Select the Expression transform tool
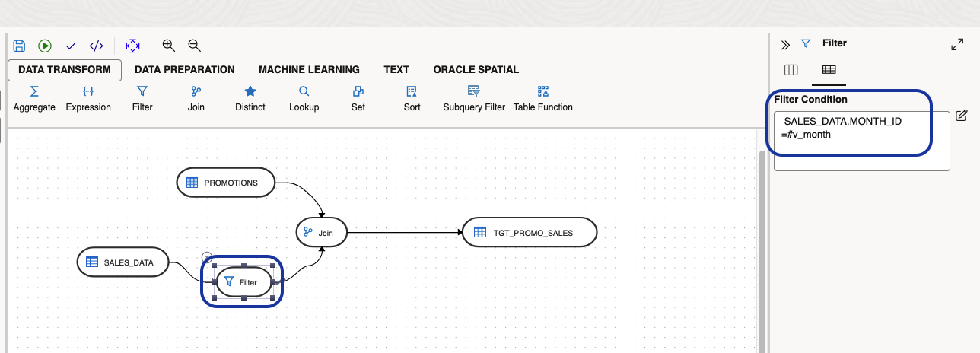980x353 pixels. point(88,99)
